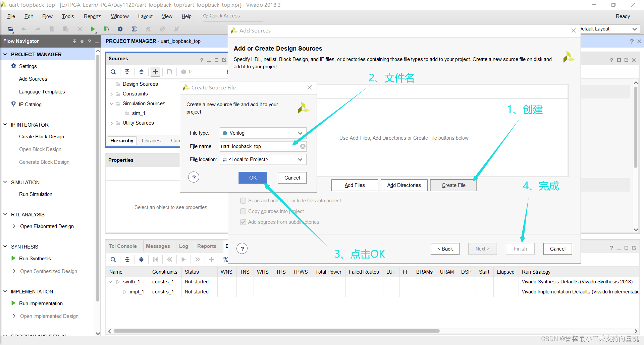Click the Launch Runs play icon
Image resolution: width=644 pixels, height=345 pixels.
(x=183, y=259)
